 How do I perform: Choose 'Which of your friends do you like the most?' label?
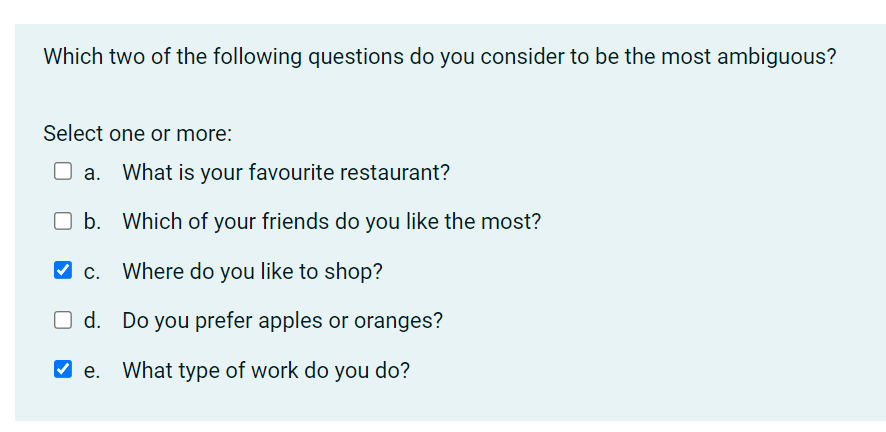[x=332, y=222]
